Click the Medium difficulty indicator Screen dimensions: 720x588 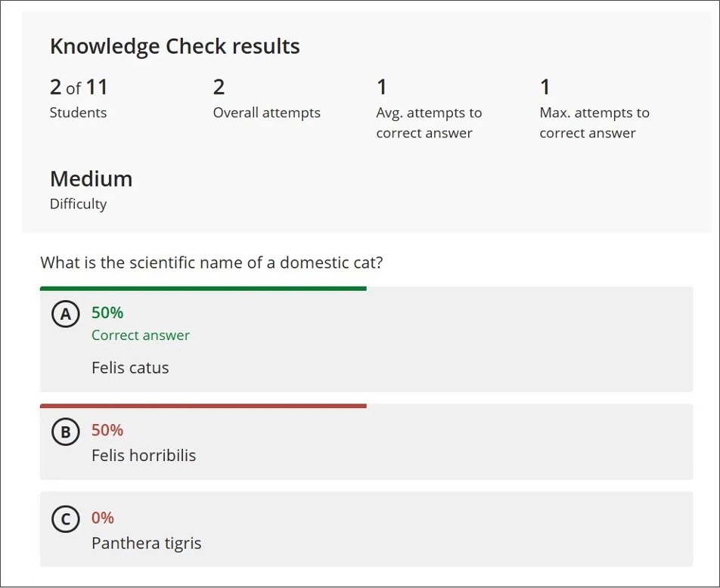(91, 179)
